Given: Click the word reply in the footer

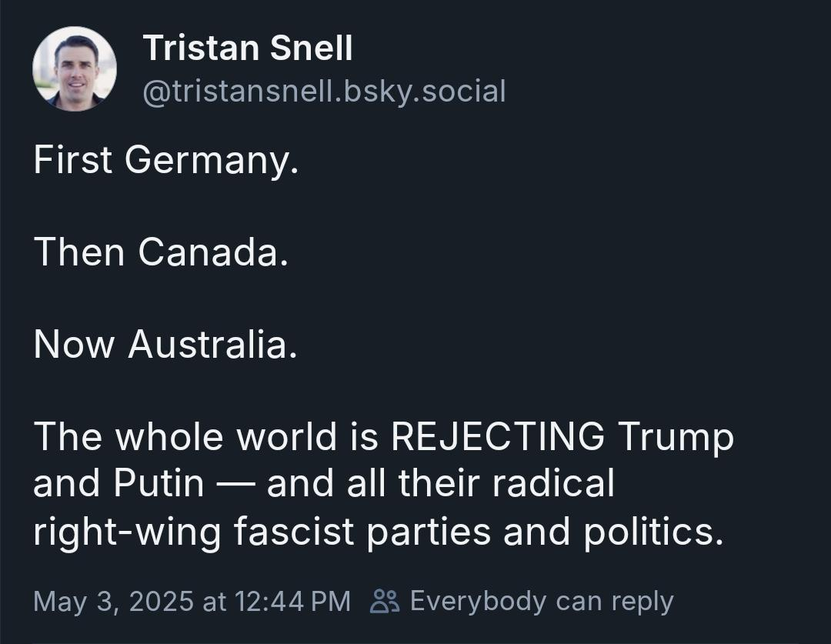Looking at the screenshot, I should click(x=642, y=602).
